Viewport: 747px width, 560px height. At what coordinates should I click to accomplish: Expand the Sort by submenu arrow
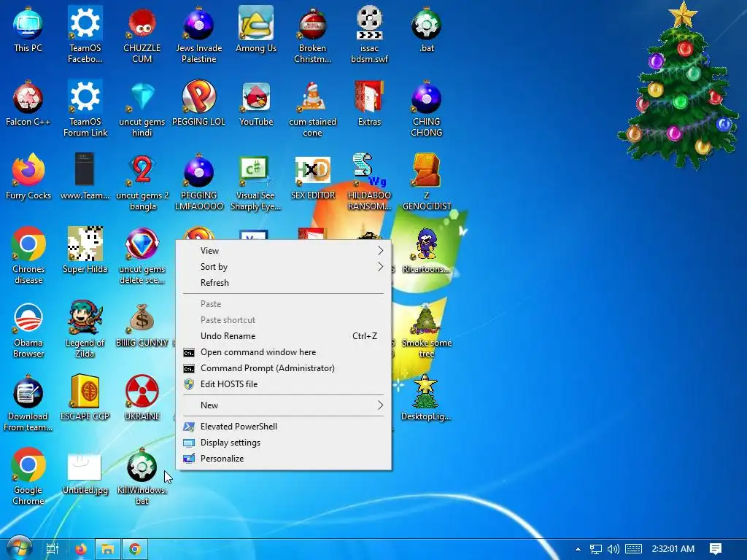click(380, 267)
